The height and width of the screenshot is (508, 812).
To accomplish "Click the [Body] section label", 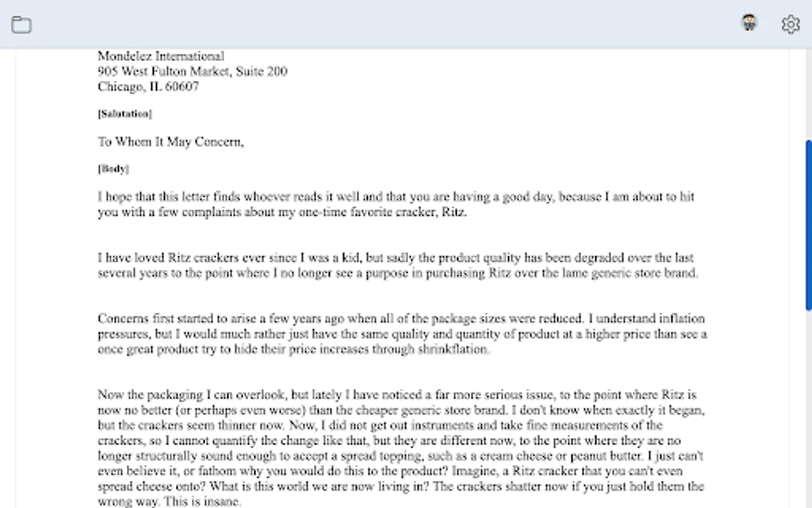I will 113,169.
